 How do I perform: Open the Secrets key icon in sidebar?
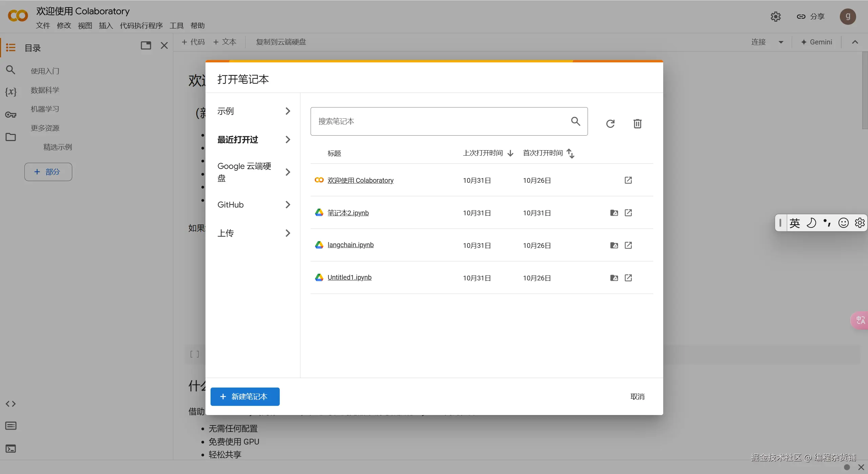pyautogui.click(x=11, y=115)
